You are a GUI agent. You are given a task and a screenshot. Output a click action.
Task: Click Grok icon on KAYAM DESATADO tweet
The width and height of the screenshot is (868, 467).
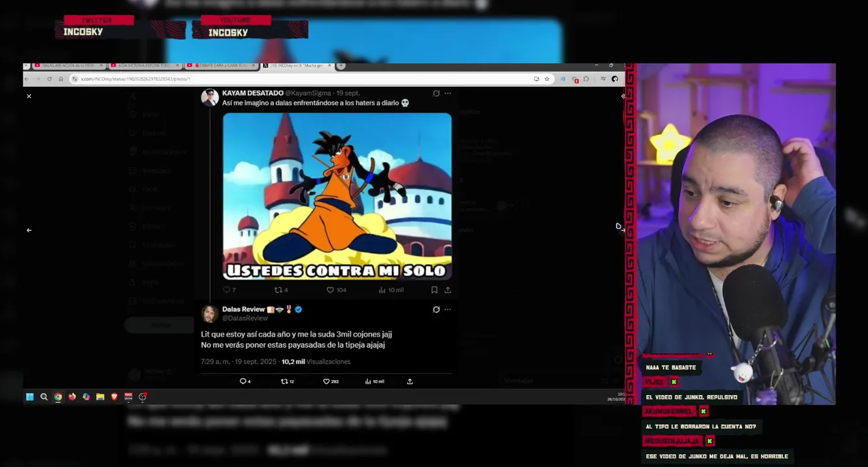[x=436, y=93]
